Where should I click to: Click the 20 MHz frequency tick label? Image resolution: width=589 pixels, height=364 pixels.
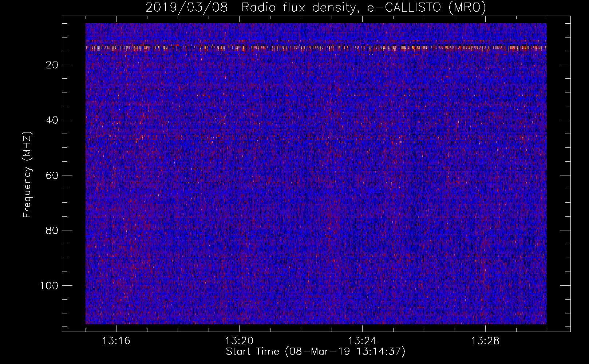(x=52, y=65)
